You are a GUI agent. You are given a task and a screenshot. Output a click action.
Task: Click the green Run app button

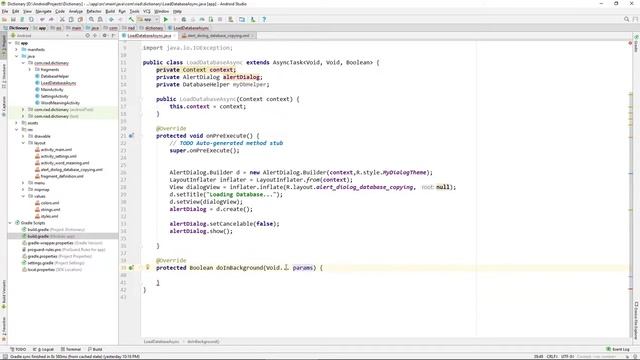[x=166, y=19]
